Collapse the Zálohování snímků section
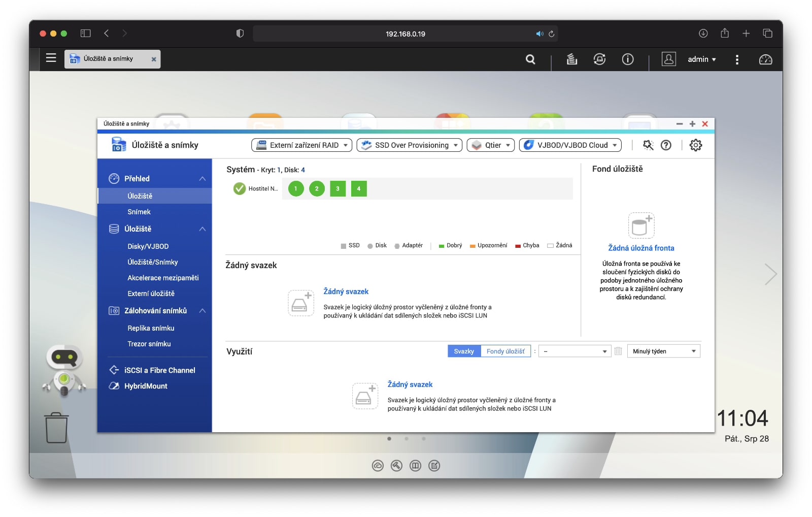This screenshot has height=517, width=812. coord(202,311)
